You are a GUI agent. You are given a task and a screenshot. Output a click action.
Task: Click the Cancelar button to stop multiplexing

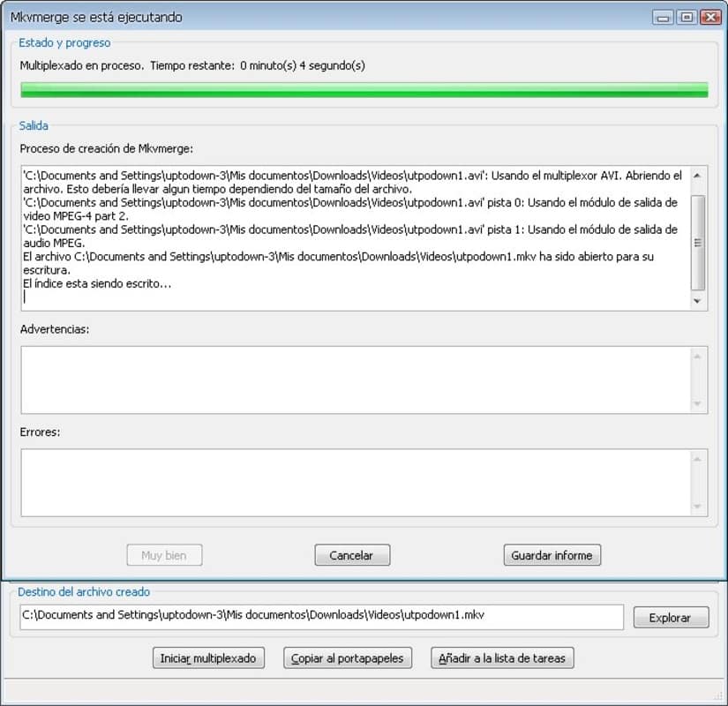point(352,555)
